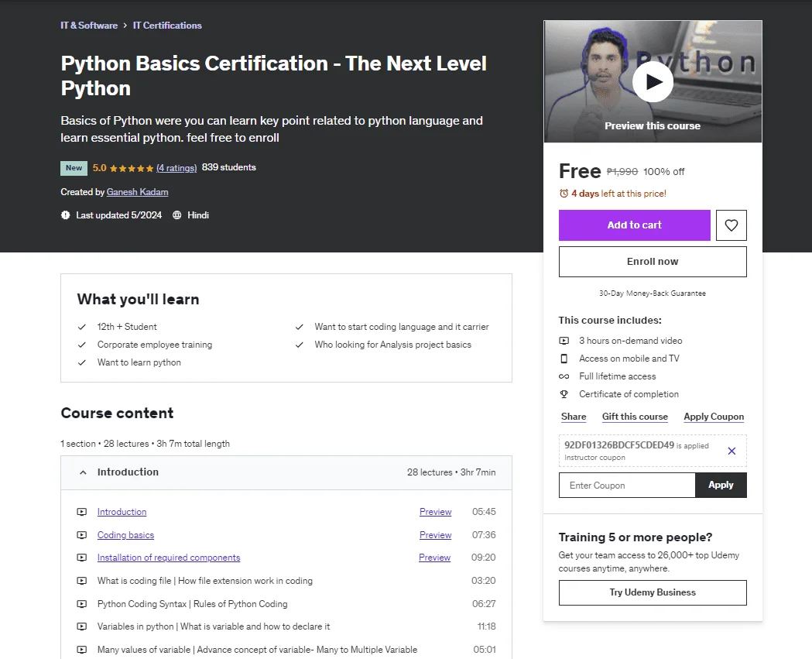Click checkmark beside 12th + Student
The height and width of the screenshot is (659, 812).
(82, 327)
